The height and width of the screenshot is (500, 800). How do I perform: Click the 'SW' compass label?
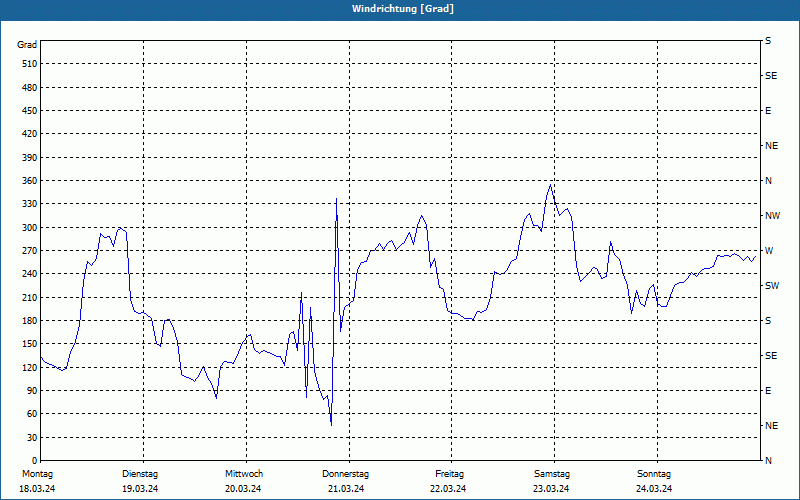click(x=772, y=286)
